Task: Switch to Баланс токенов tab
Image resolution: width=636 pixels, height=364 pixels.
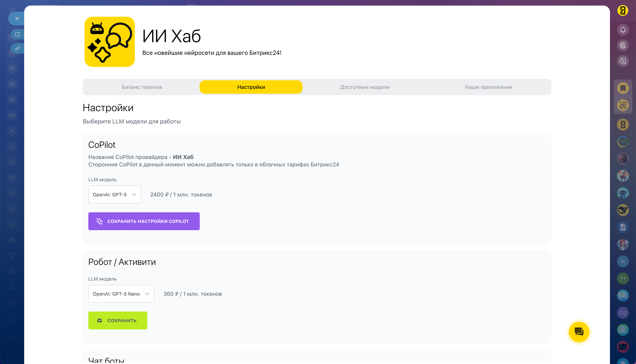Action: (x=142, y=87)
